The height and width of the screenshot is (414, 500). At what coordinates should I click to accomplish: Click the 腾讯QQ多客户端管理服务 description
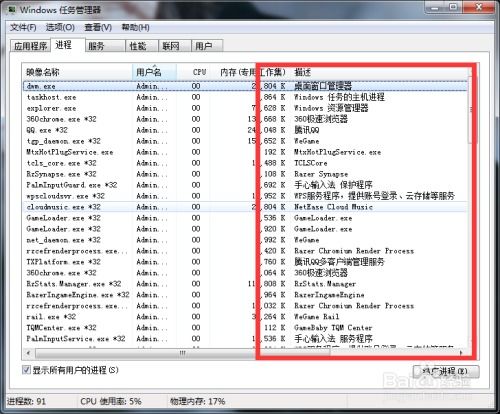pyautogui.click(x=339, y=262)
